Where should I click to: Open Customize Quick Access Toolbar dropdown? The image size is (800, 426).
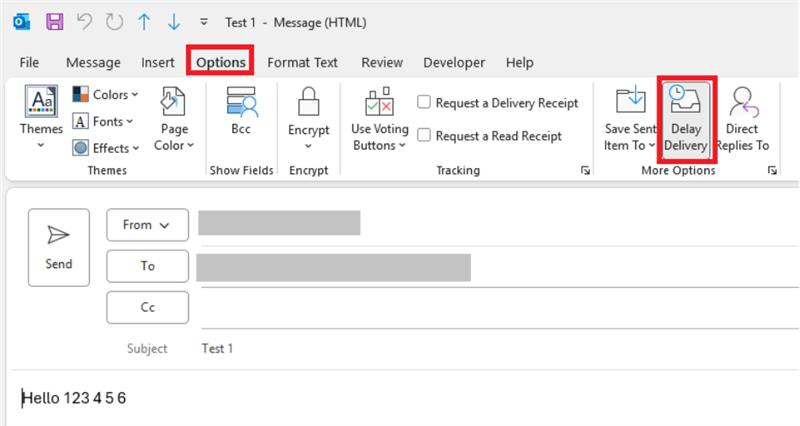[204, 22]
